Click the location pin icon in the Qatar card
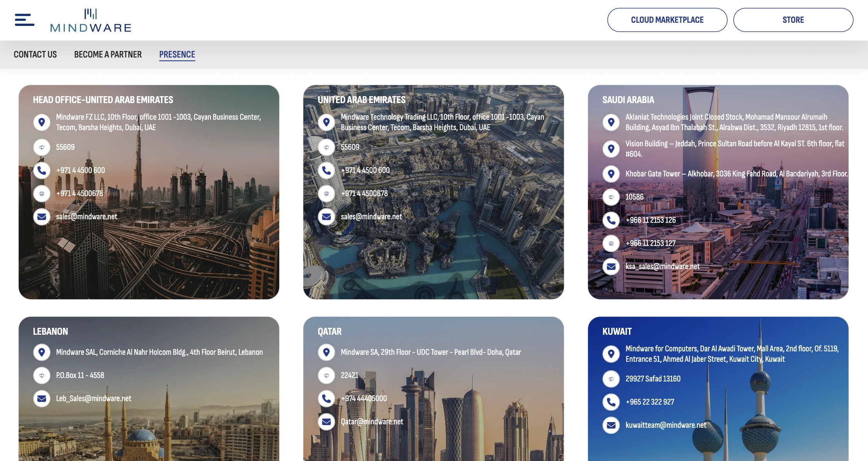The image size is (868, 461). (326, 352)
